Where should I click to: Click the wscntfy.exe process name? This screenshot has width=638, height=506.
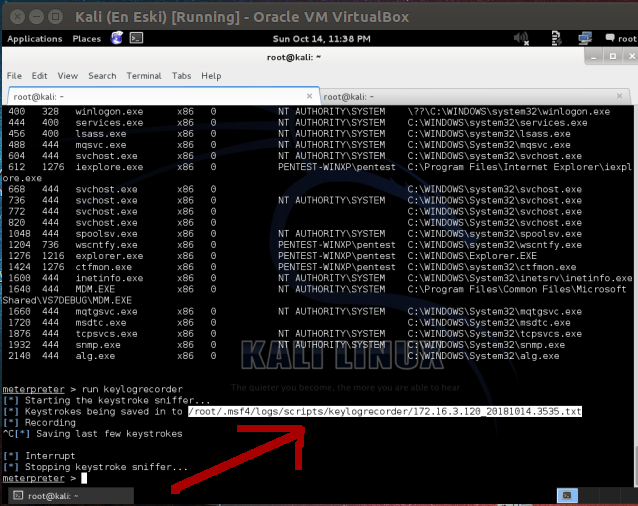point(106,245)
